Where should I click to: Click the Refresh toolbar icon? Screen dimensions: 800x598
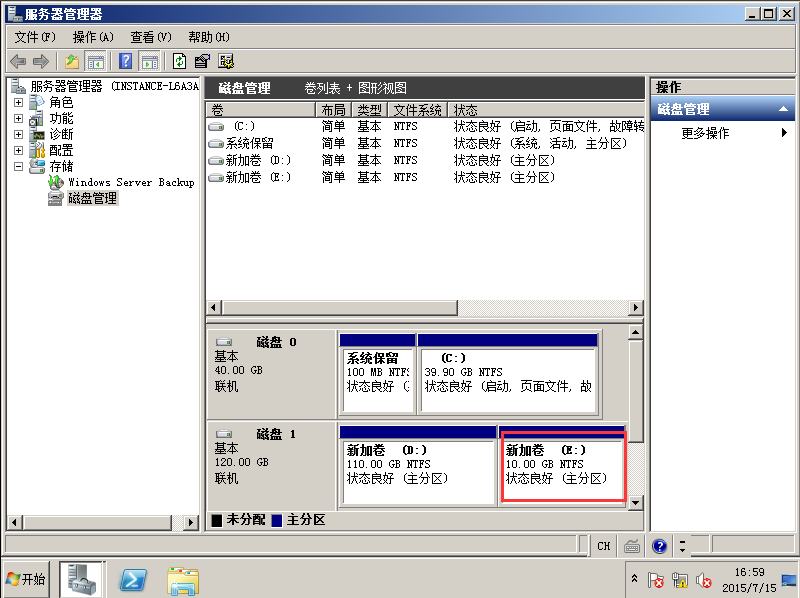(179, 61)
